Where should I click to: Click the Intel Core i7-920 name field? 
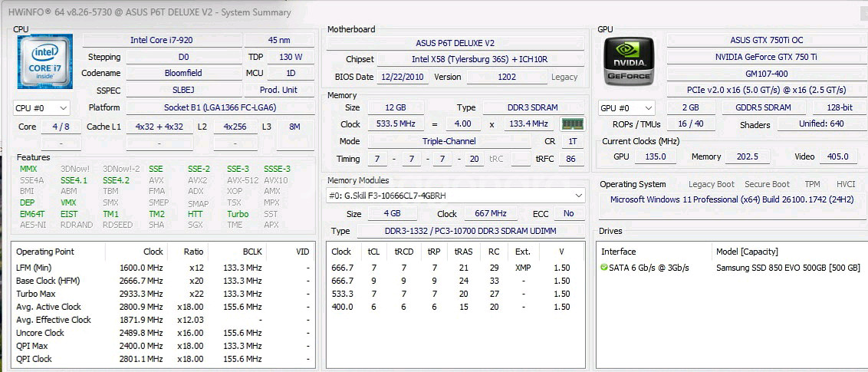(162, 40)
